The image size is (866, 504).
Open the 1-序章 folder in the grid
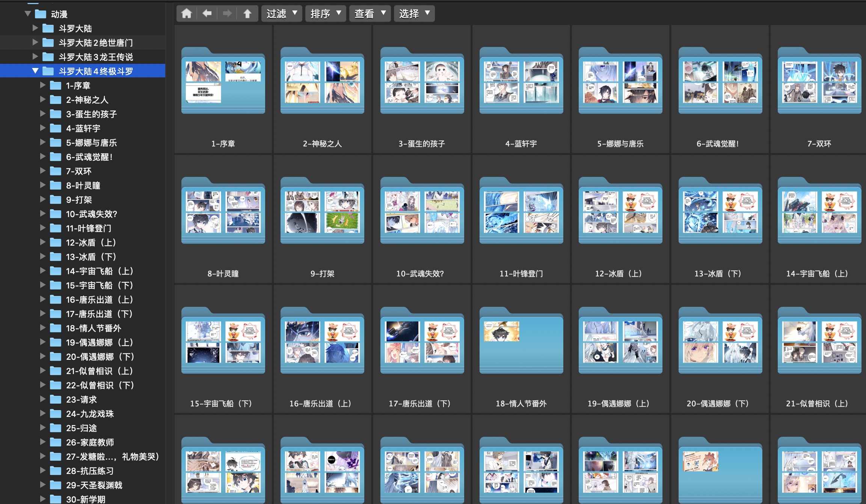pos(223,81)
